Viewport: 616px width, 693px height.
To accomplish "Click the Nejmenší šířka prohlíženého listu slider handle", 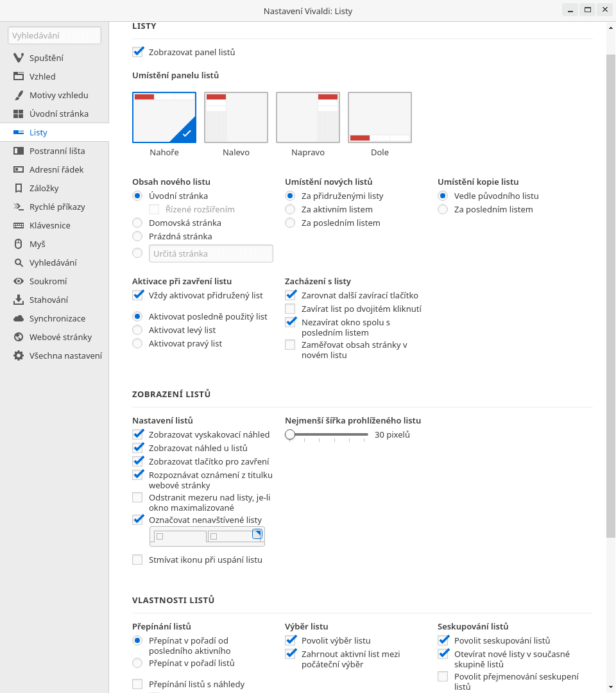I will tap(290, 434).
